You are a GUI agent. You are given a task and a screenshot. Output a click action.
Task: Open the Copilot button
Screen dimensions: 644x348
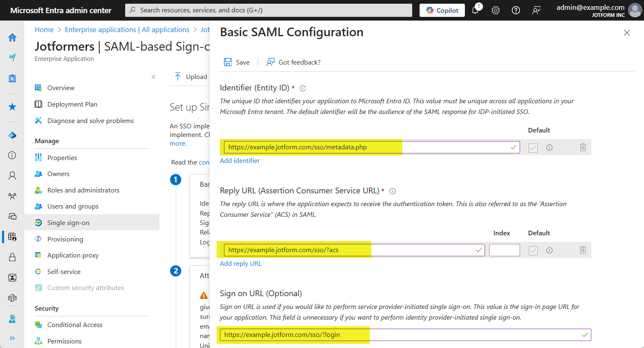[442, 10]
